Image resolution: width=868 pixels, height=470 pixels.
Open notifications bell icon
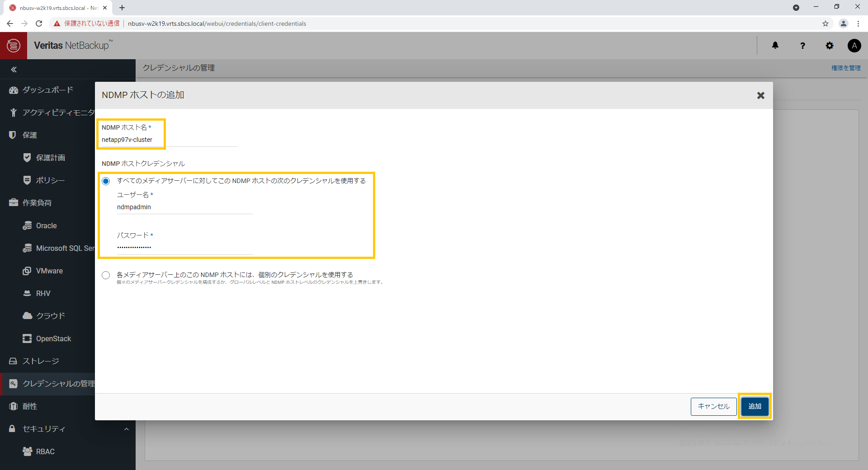point(775,45)
